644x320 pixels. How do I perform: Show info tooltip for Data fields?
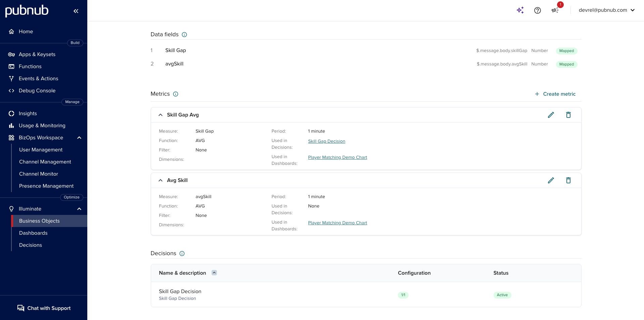[184, 35]
